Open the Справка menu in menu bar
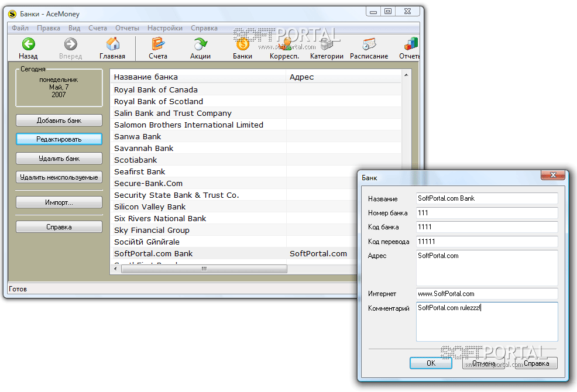This screenshot has height=392, width=577. [204, 28]
